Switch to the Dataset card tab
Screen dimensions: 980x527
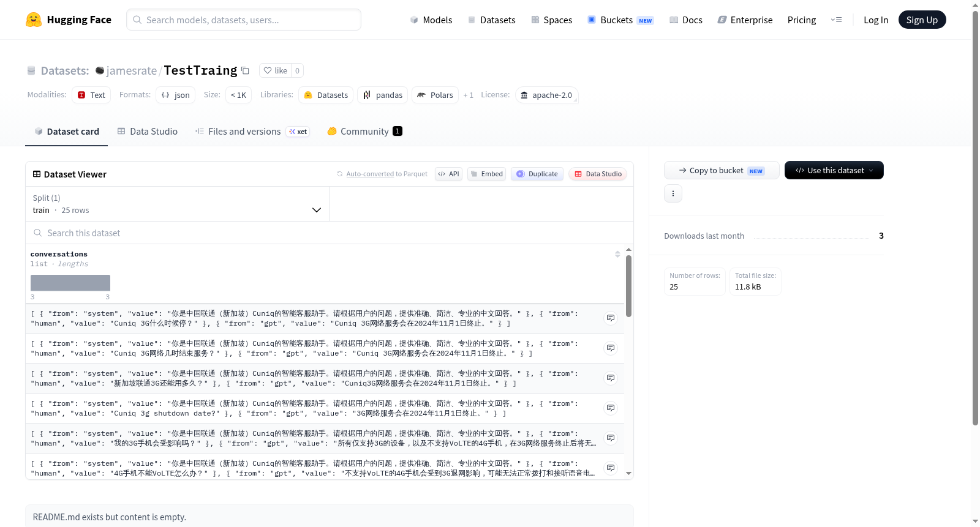[66, 131]
